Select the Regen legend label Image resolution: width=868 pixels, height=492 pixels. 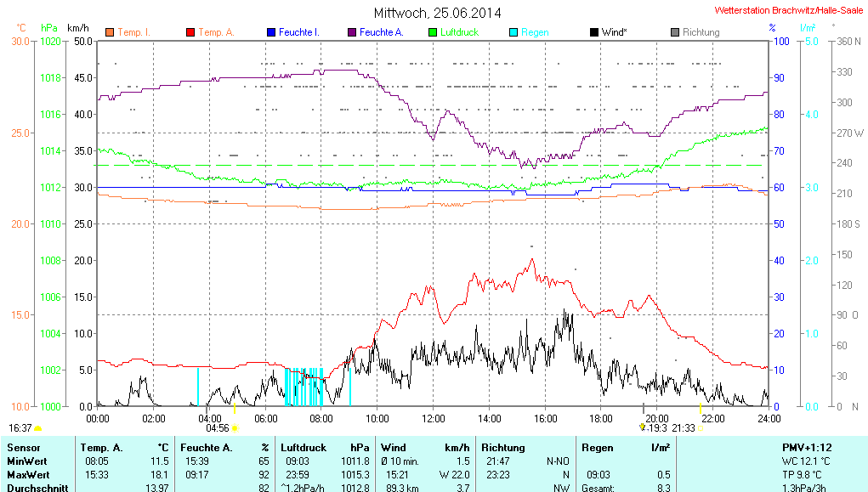tap(535, 32)
